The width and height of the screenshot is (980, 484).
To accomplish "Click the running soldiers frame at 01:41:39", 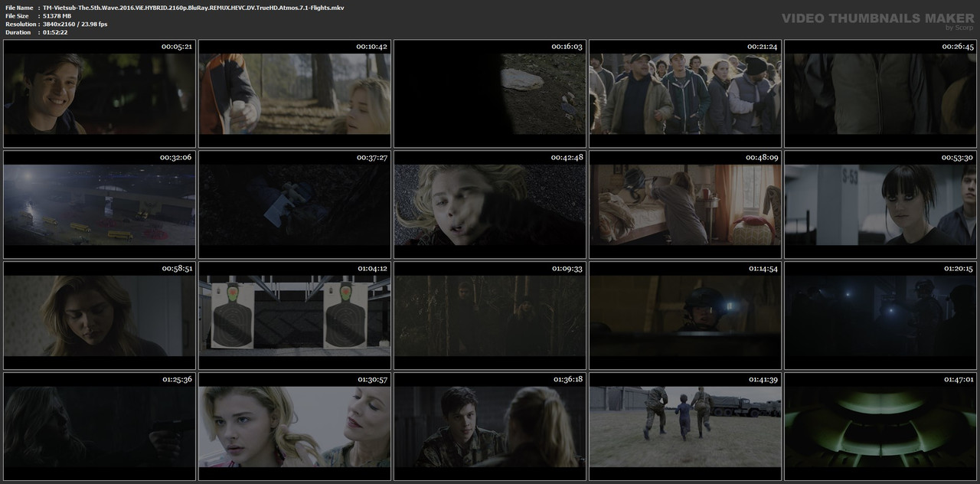I will (x=685, y=427).
